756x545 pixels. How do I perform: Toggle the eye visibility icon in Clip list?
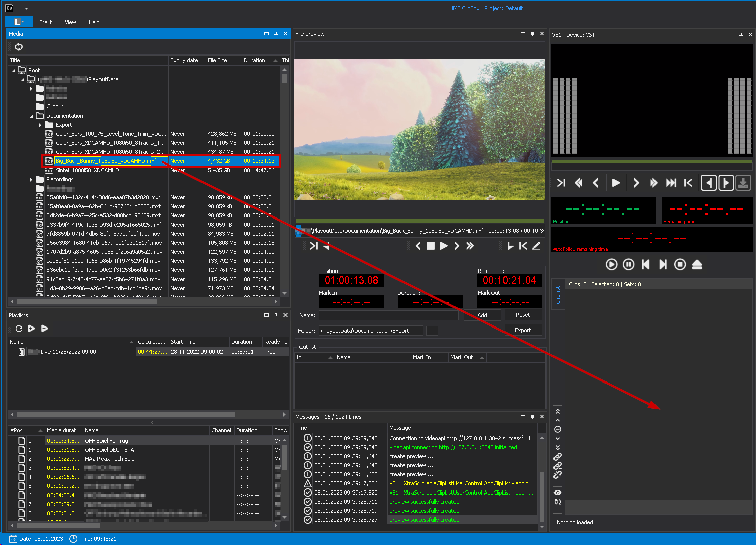click(x=558, y=493)
